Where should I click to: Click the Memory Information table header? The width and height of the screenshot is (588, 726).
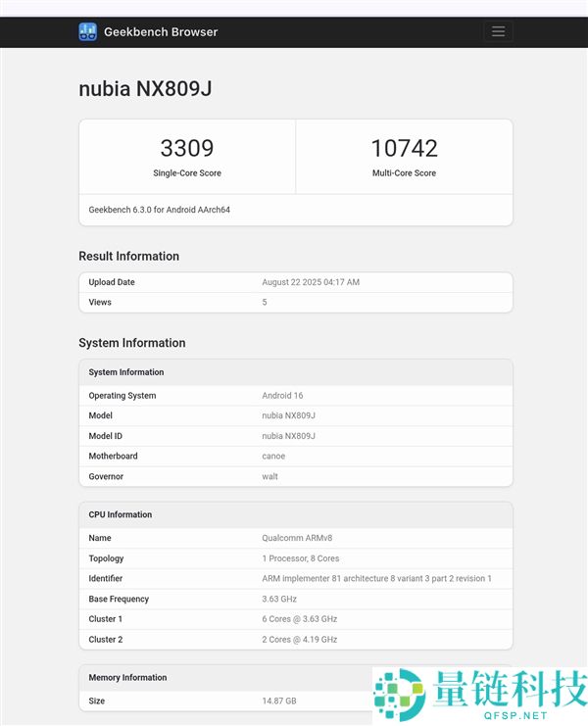127,677
